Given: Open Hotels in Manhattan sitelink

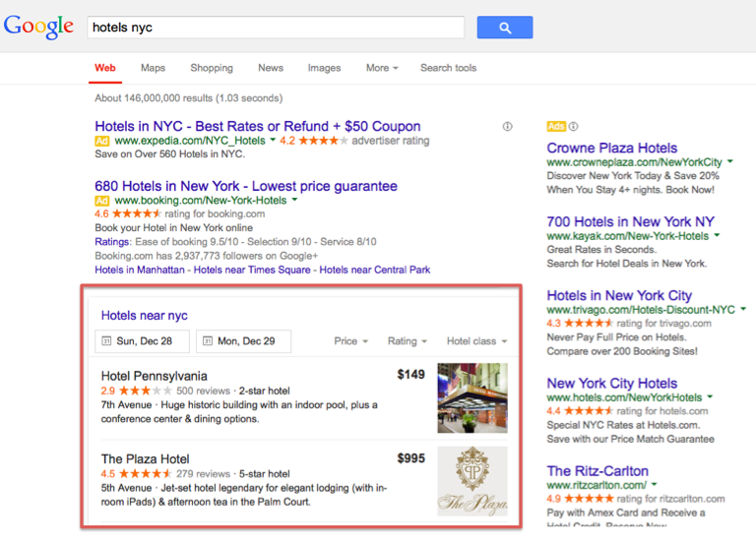Looking at the screenshot, I should coord(140,270).
